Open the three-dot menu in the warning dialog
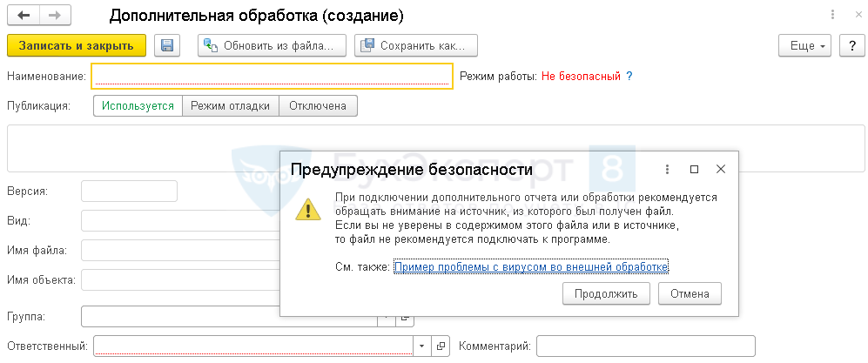 tap(667, 169)
